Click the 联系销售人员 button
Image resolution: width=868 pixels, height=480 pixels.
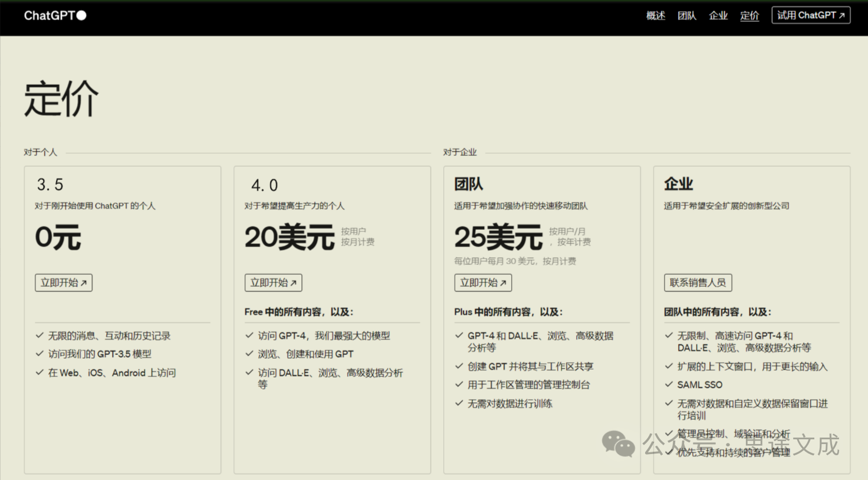(698, 283)
